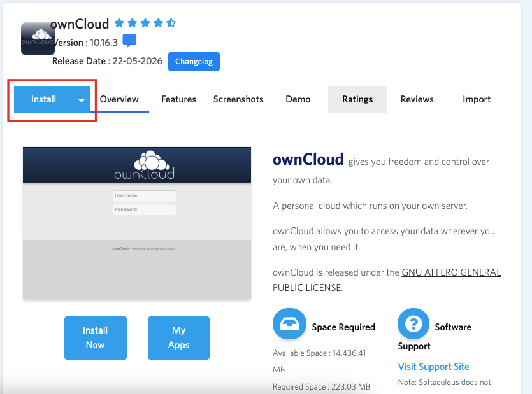Image resolution: width=532 pixels, height=394 pixels.
Task: Click the Required Space : 223.03 MB text
Action: click(321, 386)
